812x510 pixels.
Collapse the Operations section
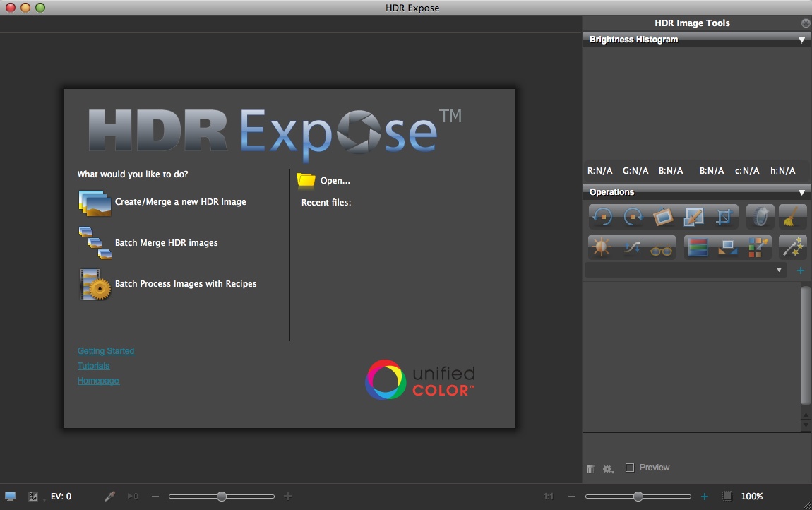pos(801,192)
